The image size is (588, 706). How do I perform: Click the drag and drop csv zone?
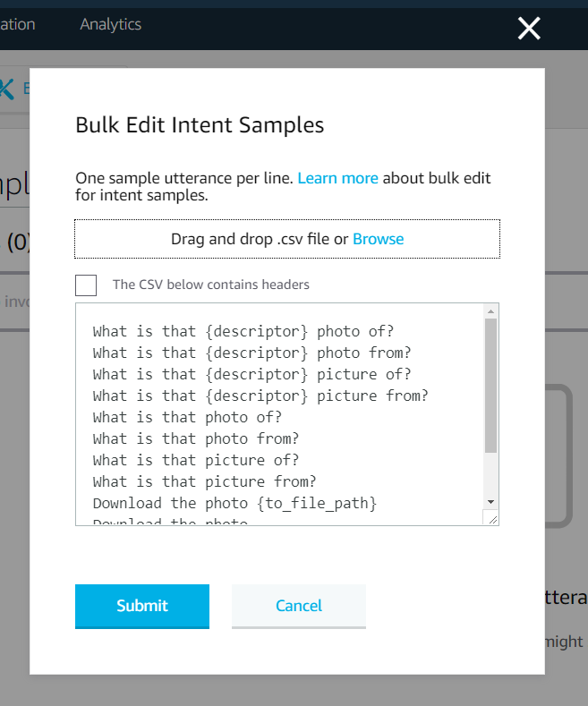(287, 239)
